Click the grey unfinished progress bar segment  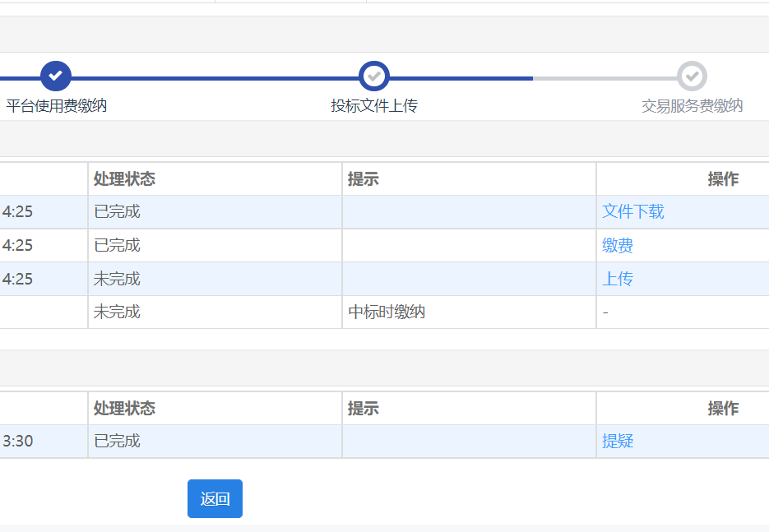click(605, 78)
